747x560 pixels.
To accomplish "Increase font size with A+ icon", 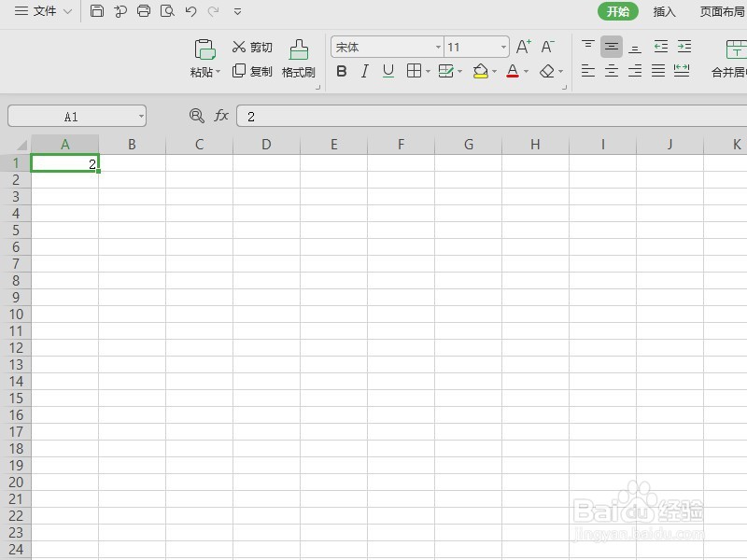I will 524,47.
